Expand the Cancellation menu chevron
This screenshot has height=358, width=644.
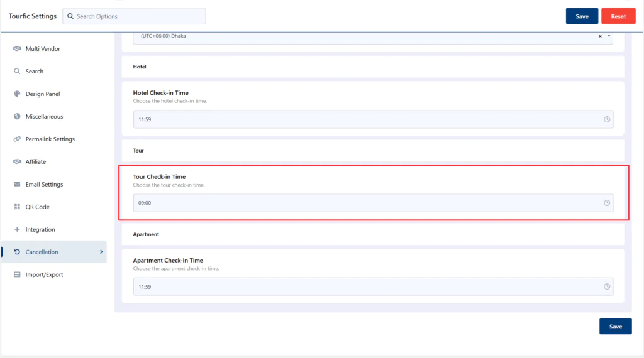(x=101, y=252)
